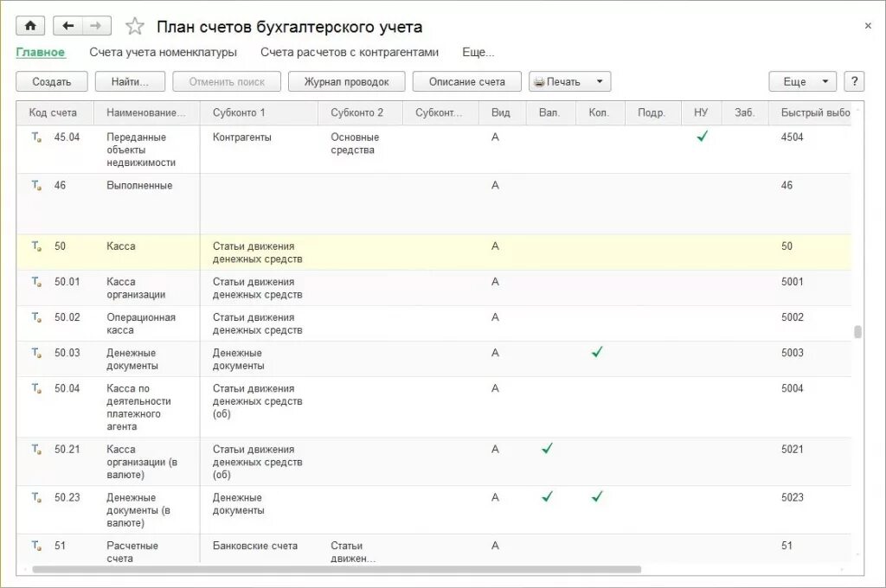This screenshot has height=588, width=886.
Task: Click the account icon next to code 45.04
Action: (35, 137)
